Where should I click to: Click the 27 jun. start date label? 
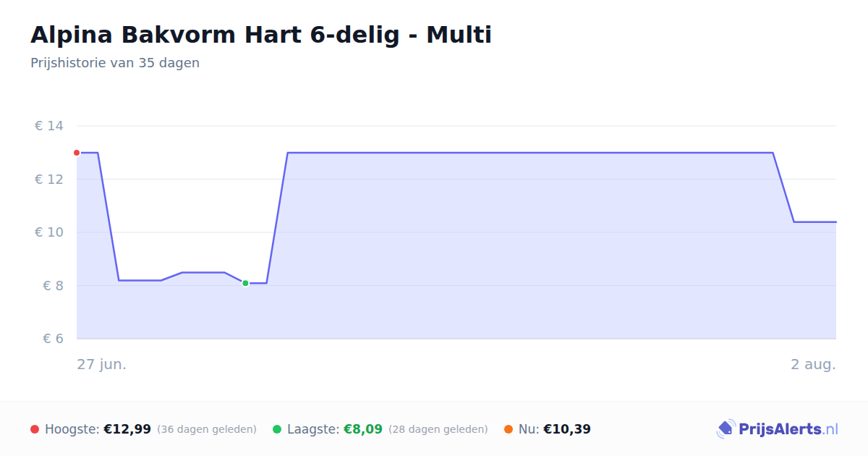(x=102, y=364)
